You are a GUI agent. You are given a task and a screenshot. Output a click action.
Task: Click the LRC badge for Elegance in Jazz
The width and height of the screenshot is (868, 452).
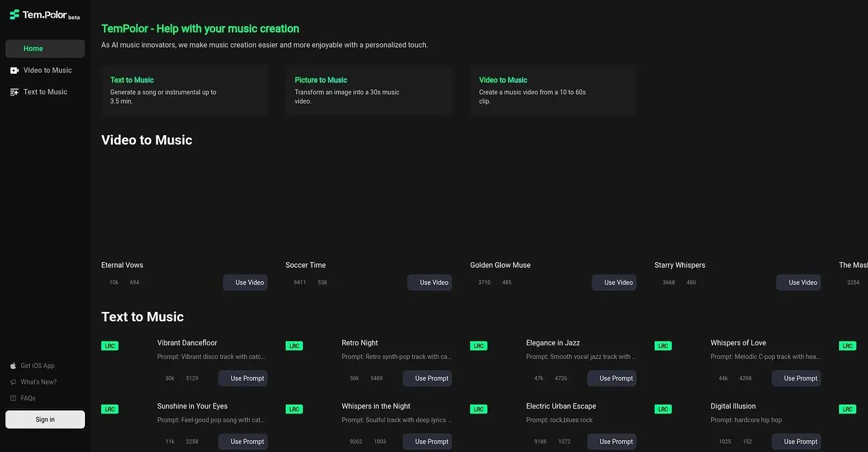(x=479, y=346)
